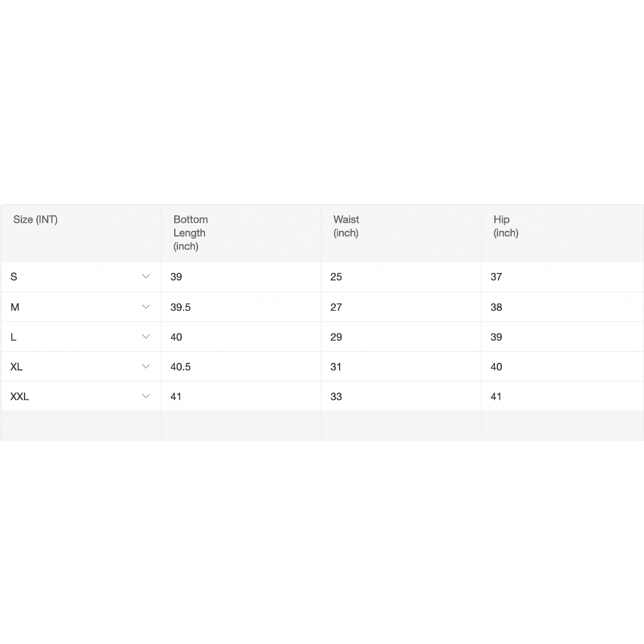Expand the S size row chevron
644x644 pixels.
[146, 277]
